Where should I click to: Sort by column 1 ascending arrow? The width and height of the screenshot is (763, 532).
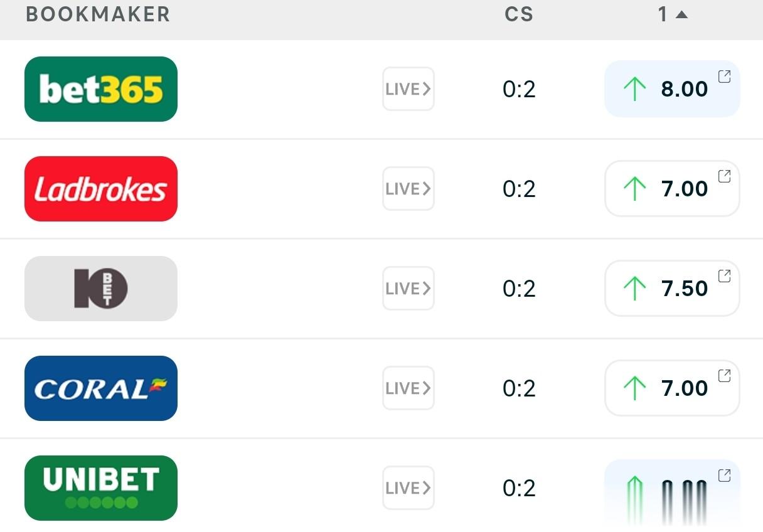(681, 14)
